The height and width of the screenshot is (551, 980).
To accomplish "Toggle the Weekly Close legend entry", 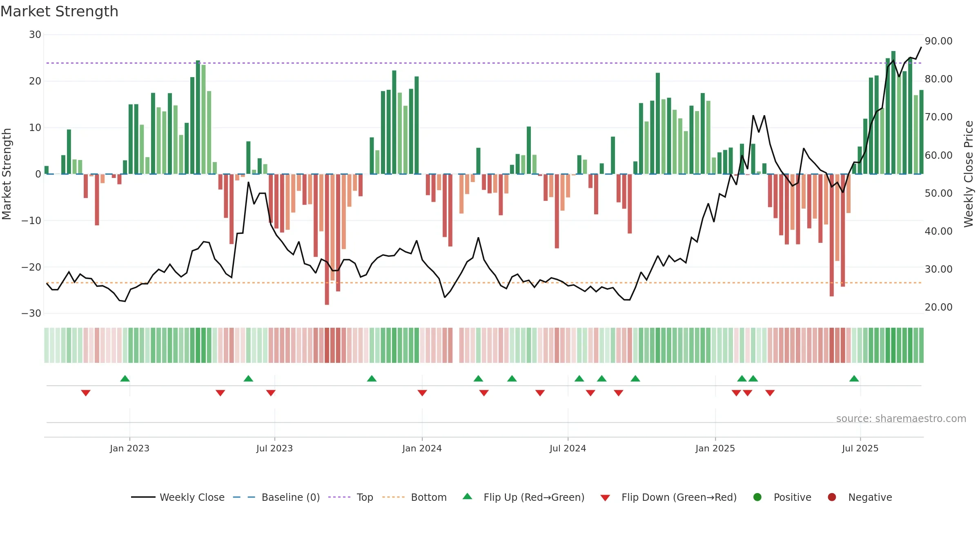I will (x=178, y=497).
